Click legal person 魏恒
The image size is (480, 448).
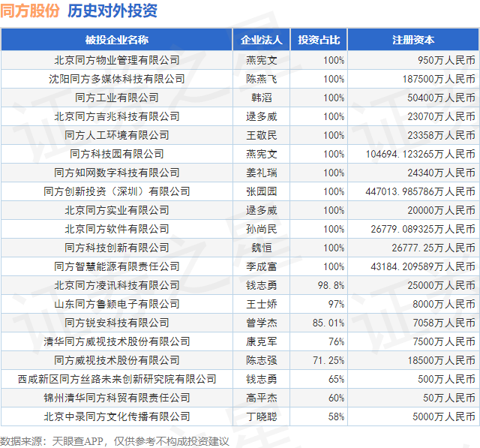262,248
